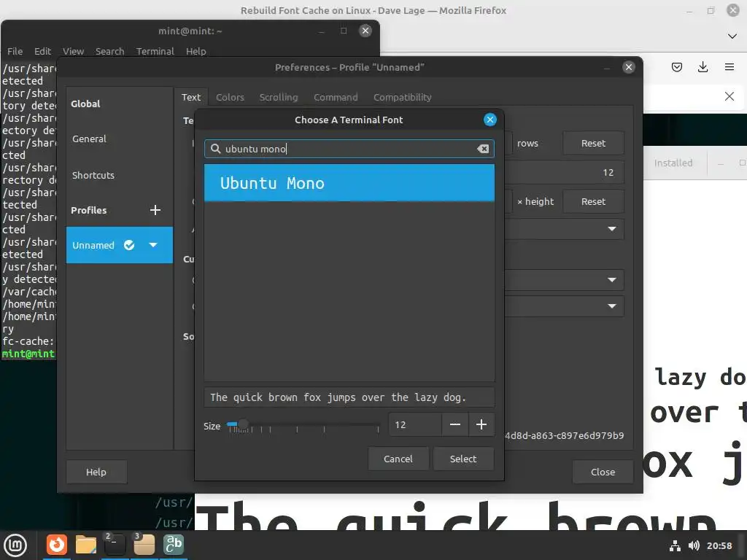Open Help in Preferences window
The height and width of the screenshot is (560, 747).
tap(96, 472)
